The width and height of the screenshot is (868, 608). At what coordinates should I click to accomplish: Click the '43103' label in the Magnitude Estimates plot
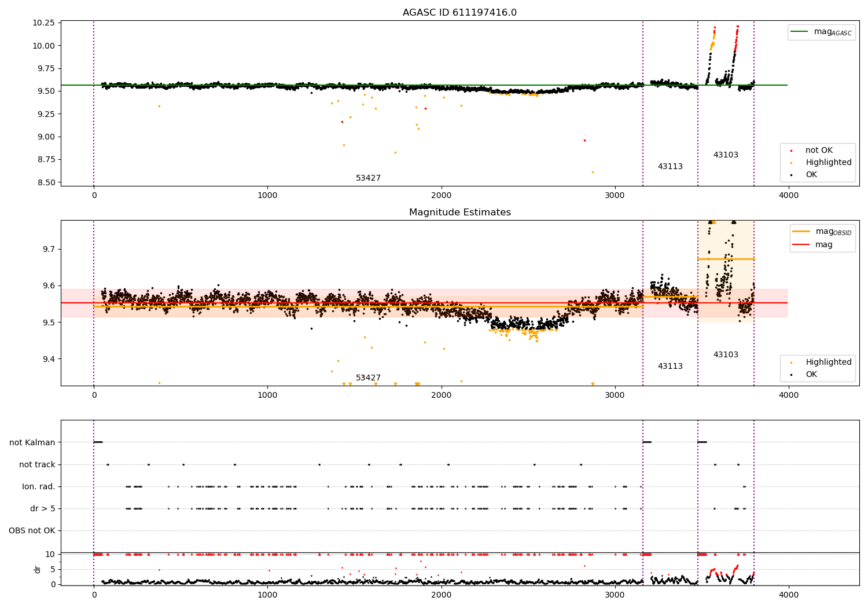click(726, 355)
